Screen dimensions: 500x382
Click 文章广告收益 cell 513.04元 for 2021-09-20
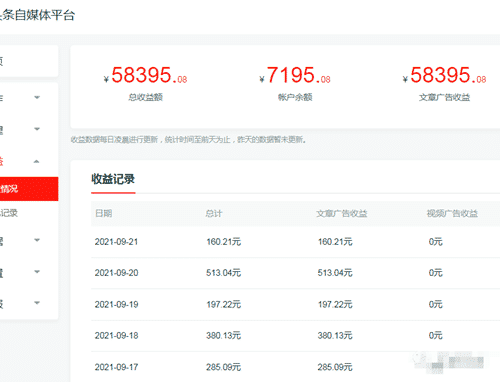[x=335, y=273]
